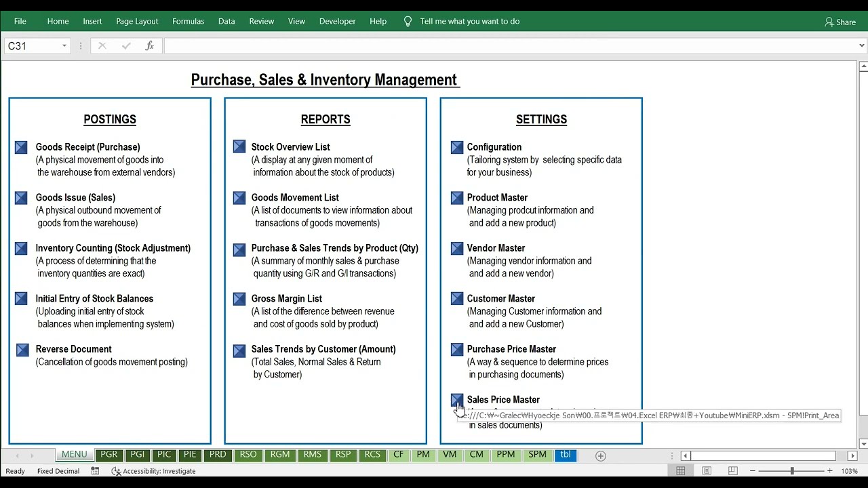Image resolution: width=868 pixels, height=488 pixels.
Task: Click the zoom in plus button
Action: [830, 471]
